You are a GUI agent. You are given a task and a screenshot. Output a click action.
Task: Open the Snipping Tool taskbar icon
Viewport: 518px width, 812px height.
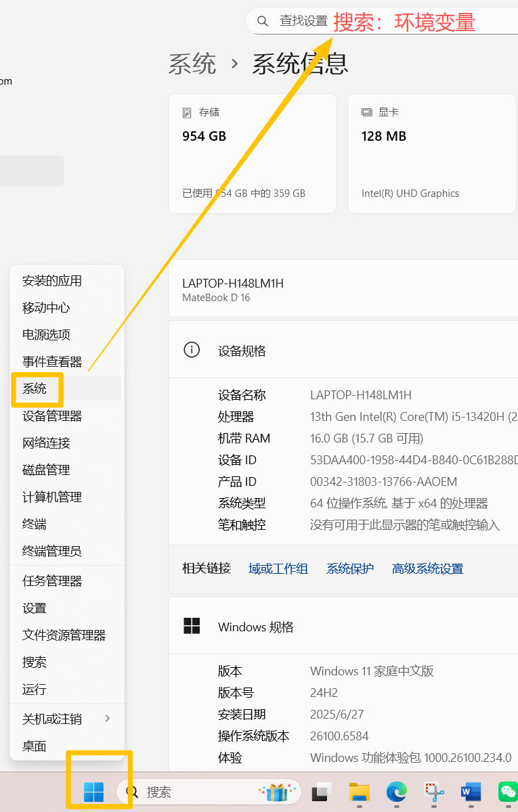point(434,792)
